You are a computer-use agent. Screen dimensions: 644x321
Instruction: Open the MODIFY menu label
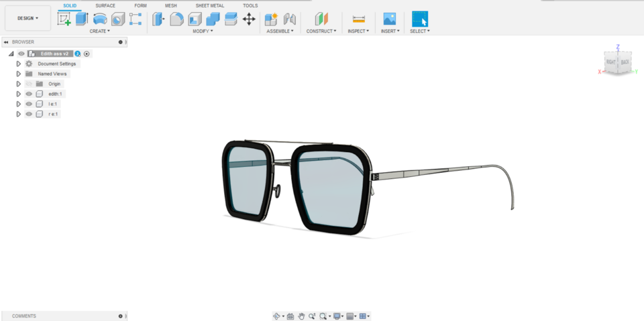(x=202, y=31)
